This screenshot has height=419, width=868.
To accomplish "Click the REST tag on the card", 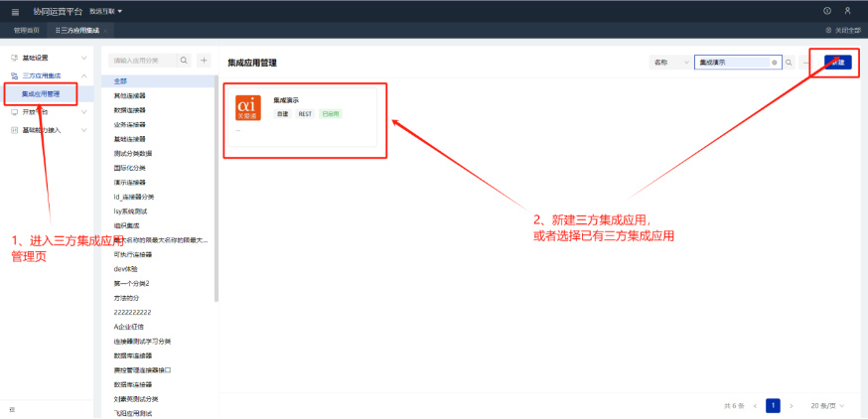I will [305, 114].
